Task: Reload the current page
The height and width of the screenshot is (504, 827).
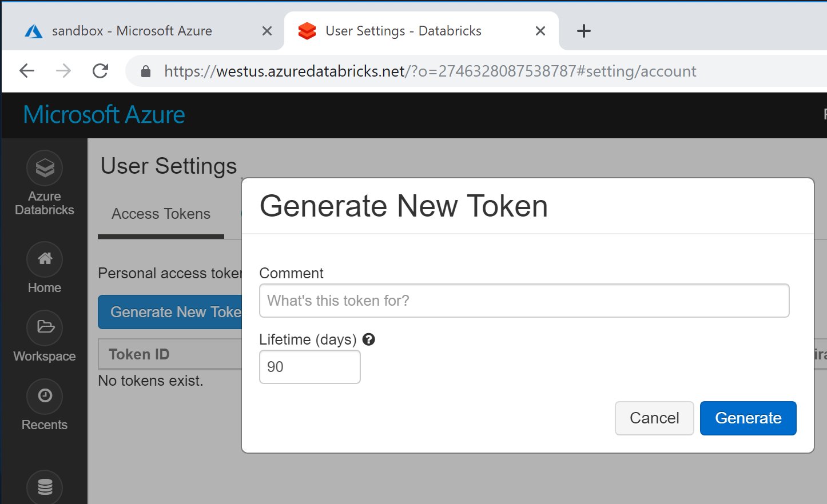Action: coord(100,70)
